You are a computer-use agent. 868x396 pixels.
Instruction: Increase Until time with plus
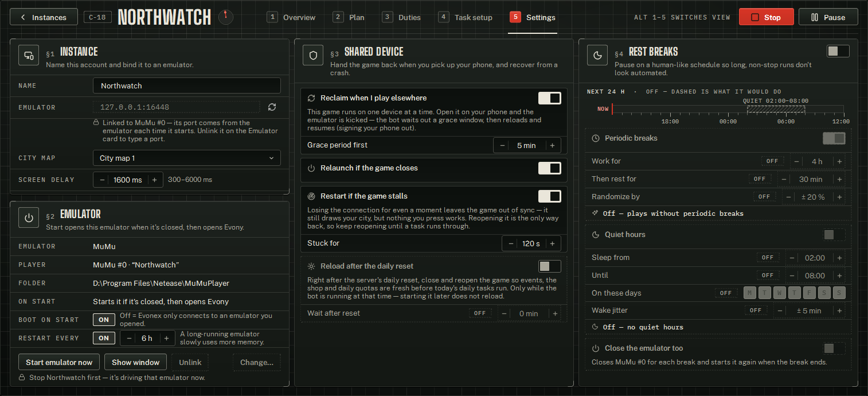pos(839,275)
